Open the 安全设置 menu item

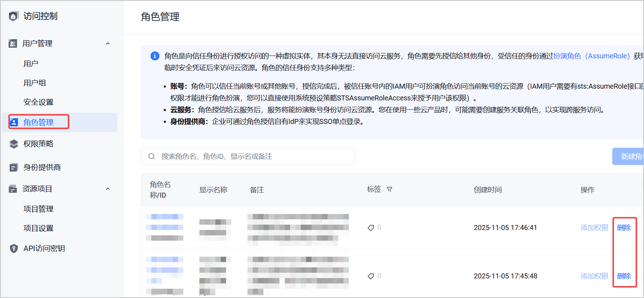tap(38, 102)
